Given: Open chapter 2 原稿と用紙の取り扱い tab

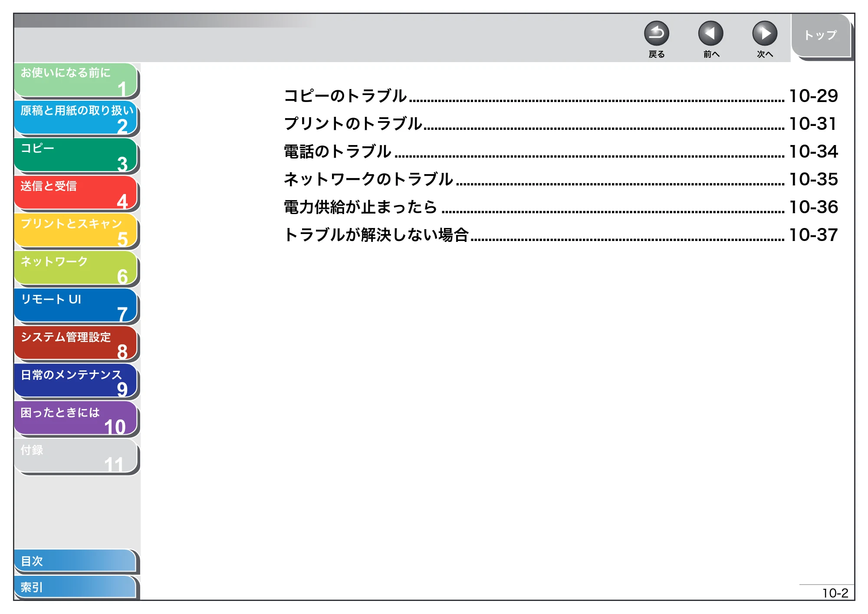Looking at the screenshot, I should [76, 118].
